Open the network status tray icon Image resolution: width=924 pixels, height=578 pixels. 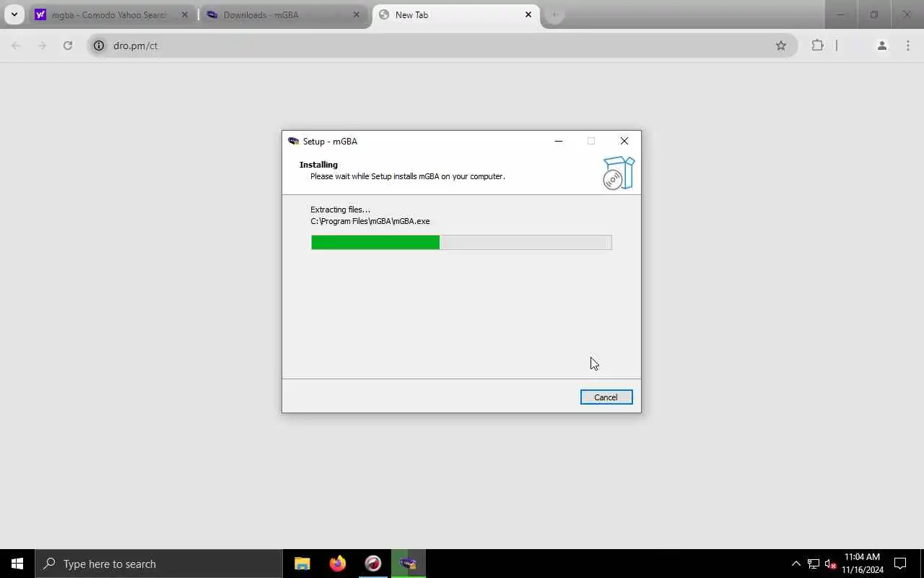814,564
